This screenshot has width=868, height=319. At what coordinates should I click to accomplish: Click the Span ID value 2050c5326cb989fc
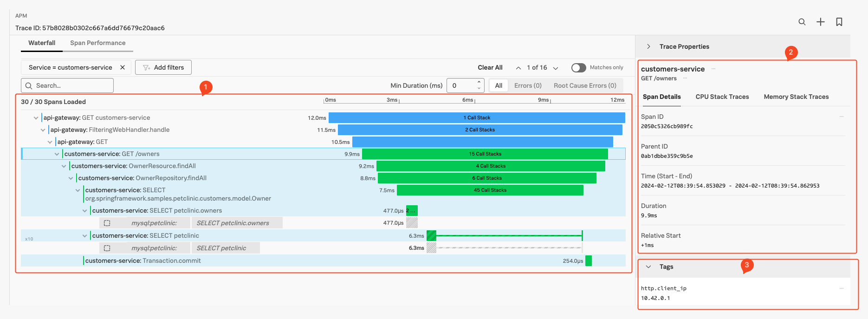tap(667, 126)
